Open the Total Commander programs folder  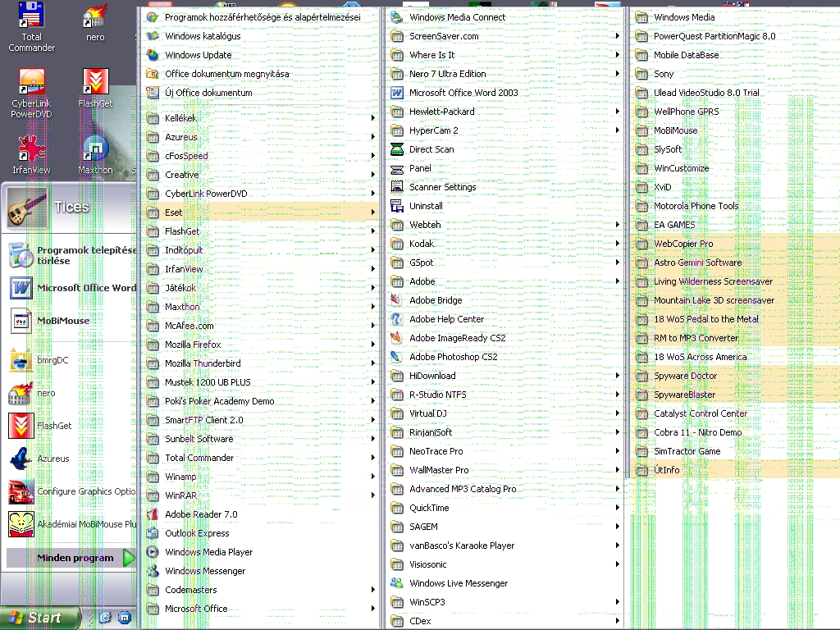(260, 458)
